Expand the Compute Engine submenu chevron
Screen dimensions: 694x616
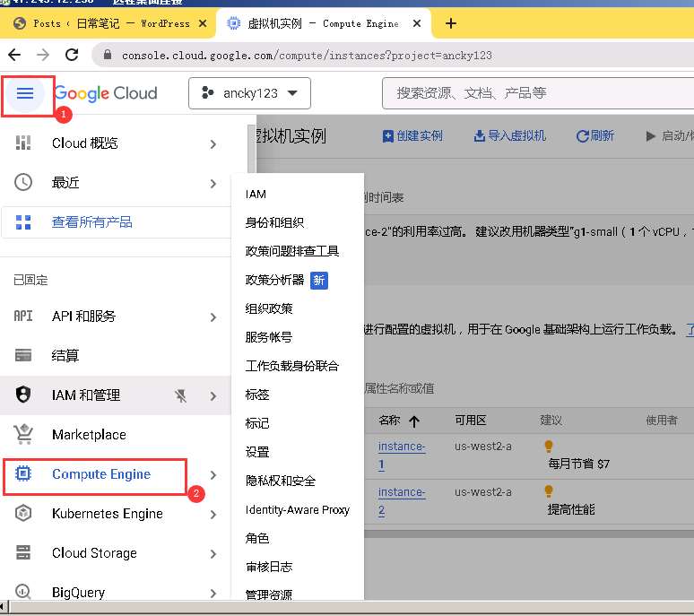coord(213,475)
